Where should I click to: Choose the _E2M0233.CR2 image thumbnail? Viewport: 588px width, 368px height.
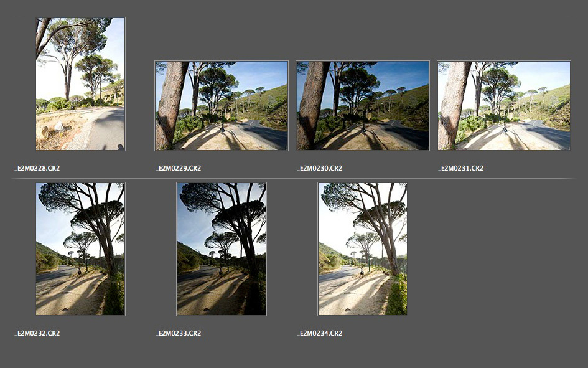222,249
